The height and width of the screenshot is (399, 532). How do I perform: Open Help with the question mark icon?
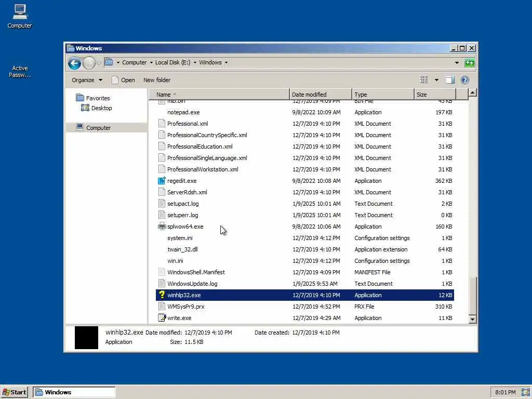coord(465,79)
